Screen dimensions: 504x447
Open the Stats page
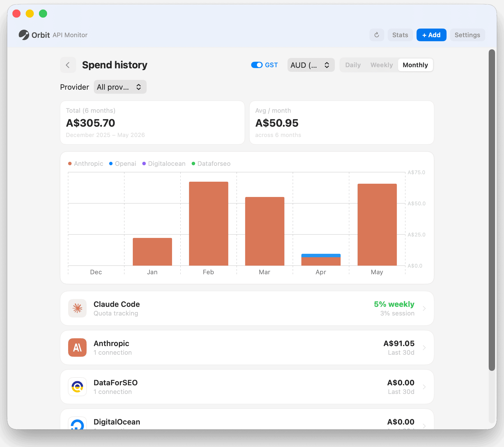pyautogui.click(x=400, y=35)
